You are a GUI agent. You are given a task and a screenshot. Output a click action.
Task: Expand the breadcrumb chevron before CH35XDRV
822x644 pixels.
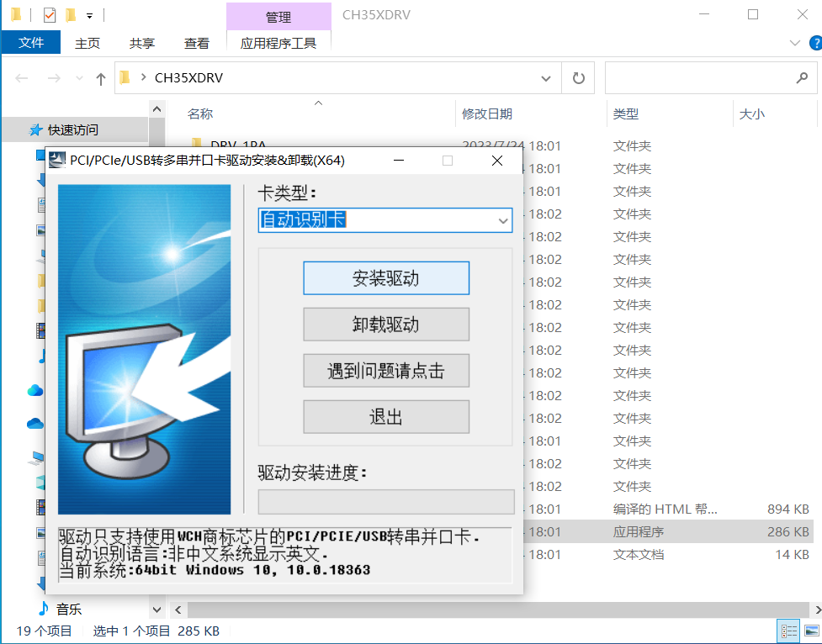click(143, 77)
